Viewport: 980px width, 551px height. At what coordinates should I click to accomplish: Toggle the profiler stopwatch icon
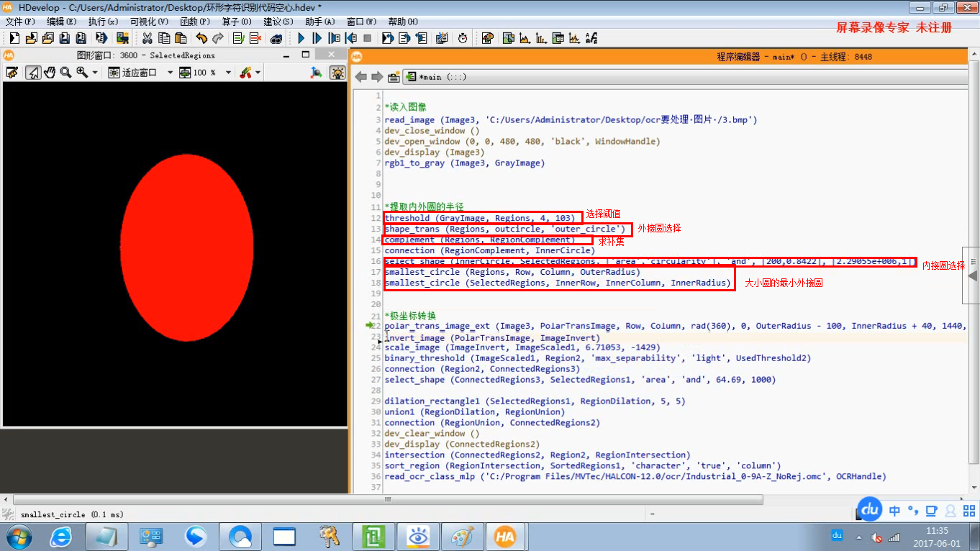tap(463, 39)
